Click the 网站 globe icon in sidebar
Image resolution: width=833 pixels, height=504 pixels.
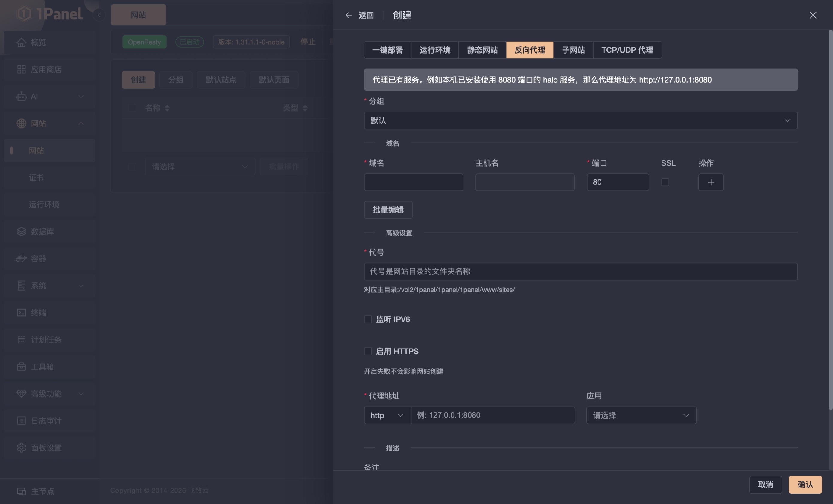tap(21, 124)
